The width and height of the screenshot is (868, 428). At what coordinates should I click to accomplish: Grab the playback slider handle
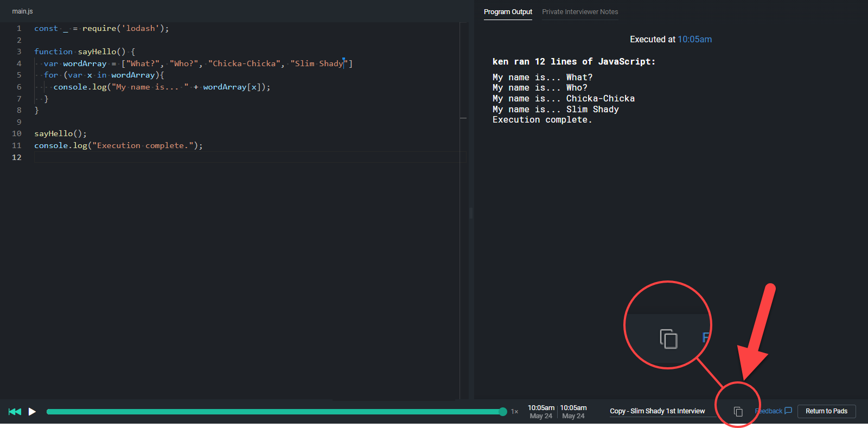(x=503, y=412)
